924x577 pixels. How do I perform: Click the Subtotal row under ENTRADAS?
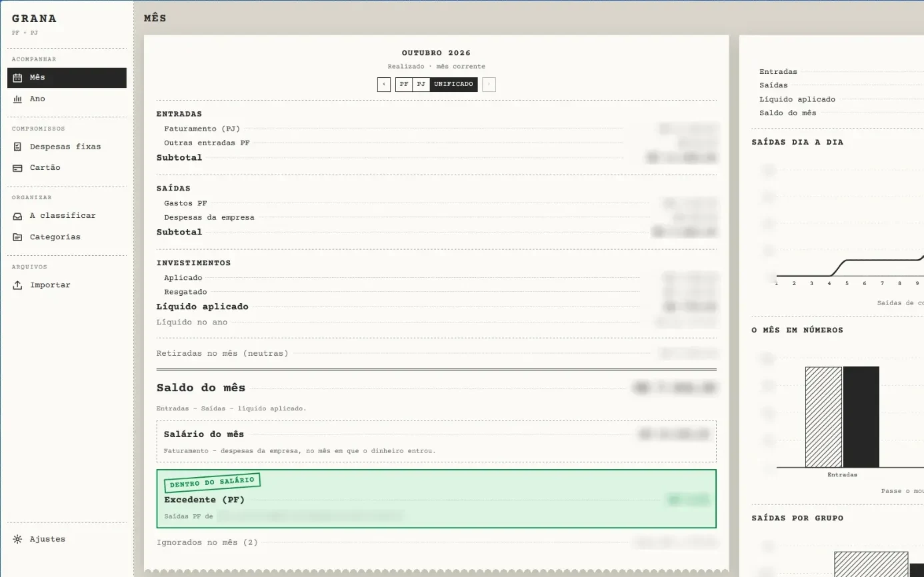437,158
